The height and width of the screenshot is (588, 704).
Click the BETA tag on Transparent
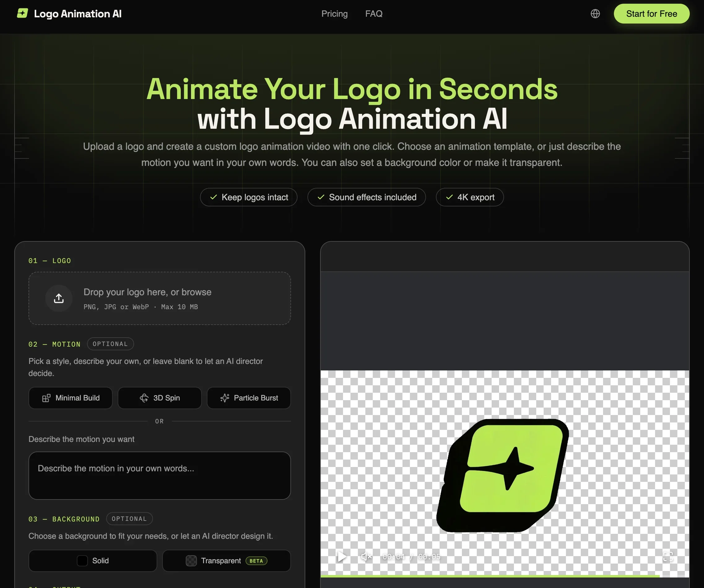(256, 560)
